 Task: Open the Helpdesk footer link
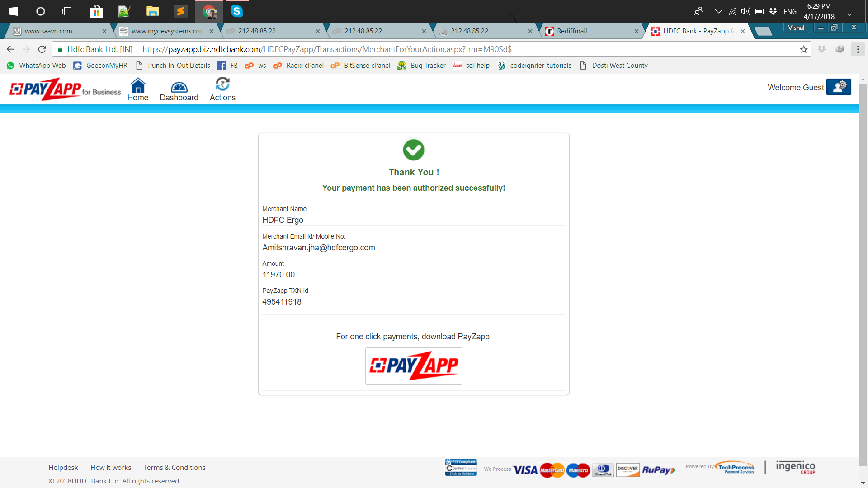[63, 467]
